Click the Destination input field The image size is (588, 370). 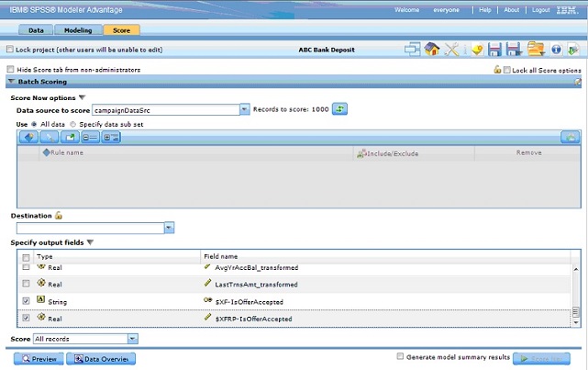[x=91, y=228]
